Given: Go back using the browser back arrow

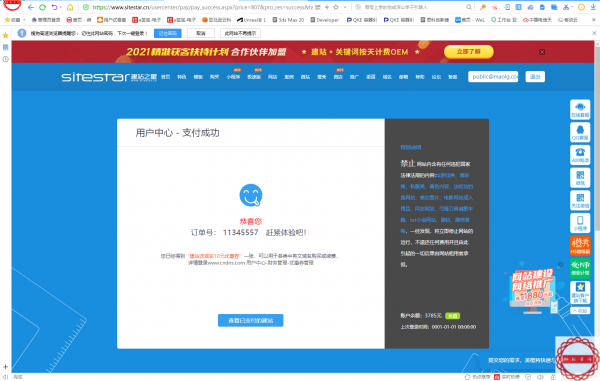Looking at the screenshot, I should [x=31, y=7].
